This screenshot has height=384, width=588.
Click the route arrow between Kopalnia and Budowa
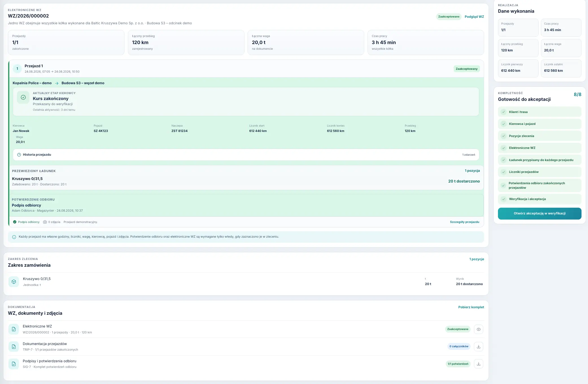click(x=57, y=83)
